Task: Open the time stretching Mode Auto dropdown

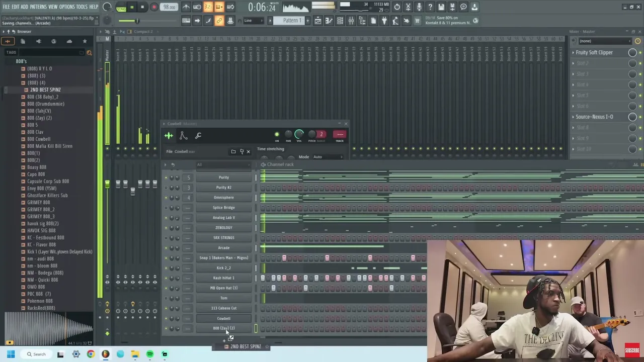Action: pos(328,157)
